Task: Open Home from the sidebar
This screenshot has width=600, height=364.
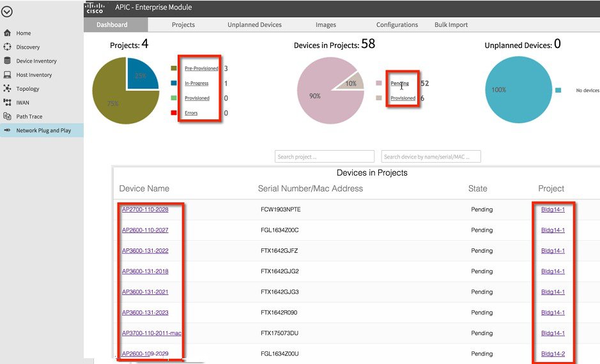Action: 24,33
